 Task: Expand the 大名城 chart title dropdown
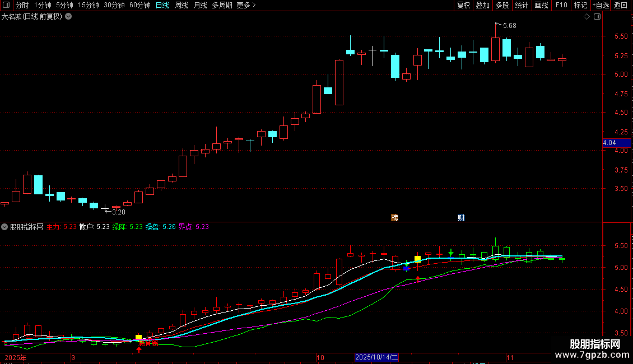(x=69, y=17)
